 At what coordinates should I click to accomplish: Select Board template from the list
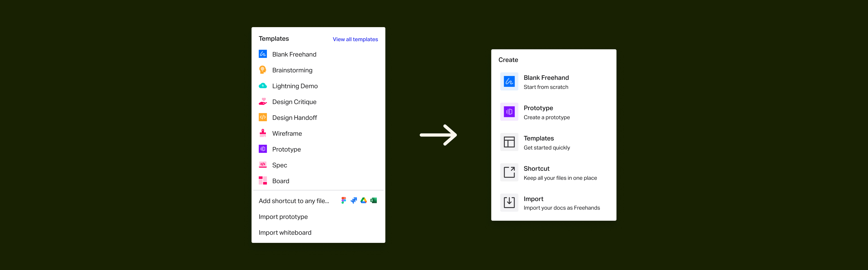click(280, 181)
